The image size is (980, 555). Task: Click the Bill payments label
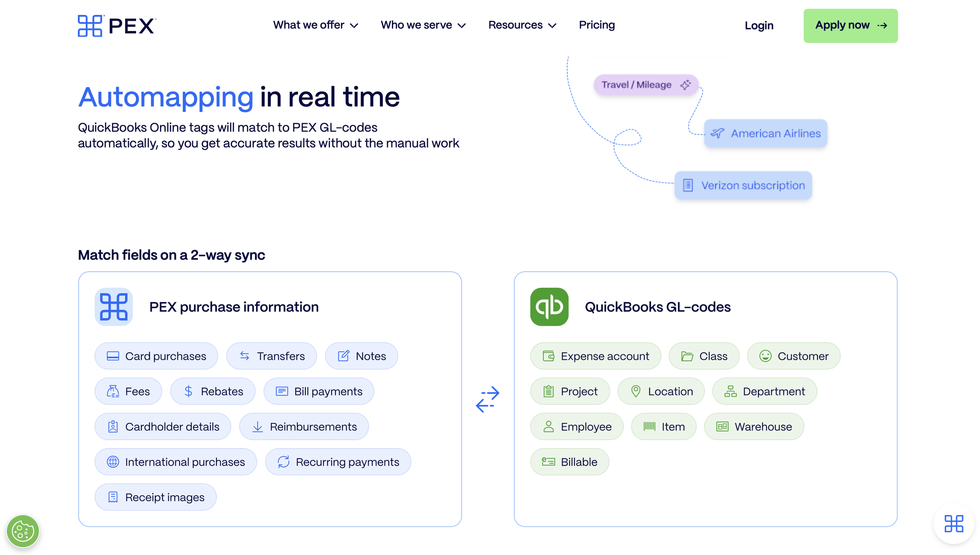(328, 391)
